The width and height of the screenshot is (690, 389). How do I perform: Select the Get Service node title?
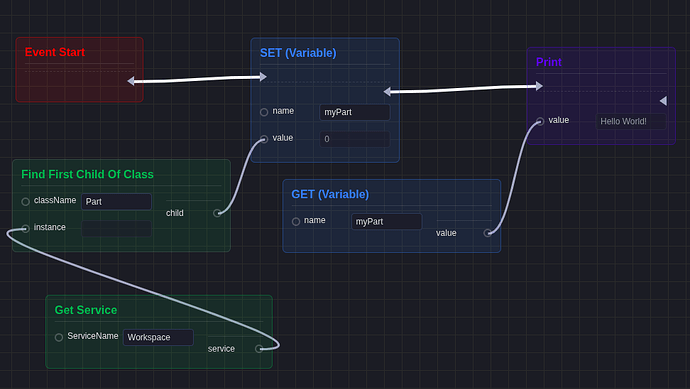pyautogui.click(x=86, y=310)
